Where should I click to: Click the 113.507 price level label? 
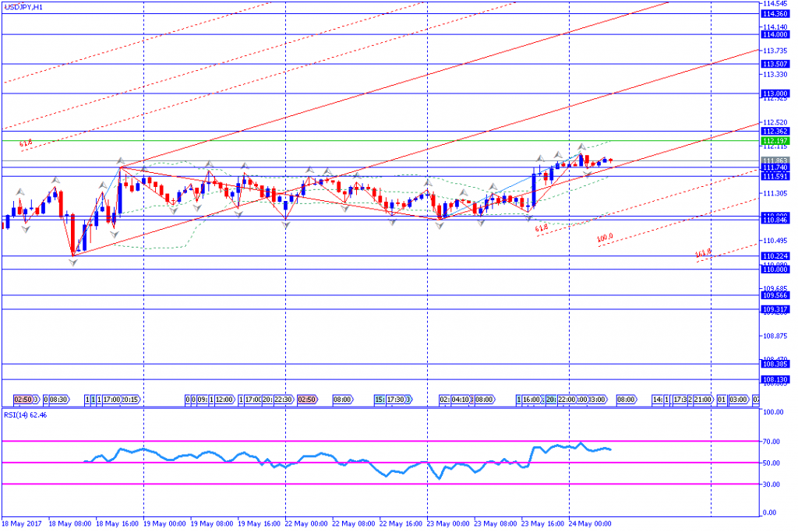775,64
